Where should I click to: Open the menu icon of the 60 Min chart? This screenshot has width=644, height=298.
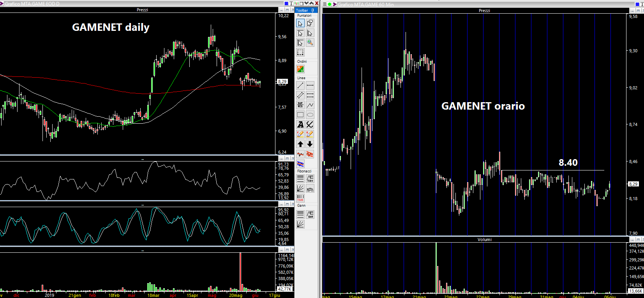coord(325,4)
